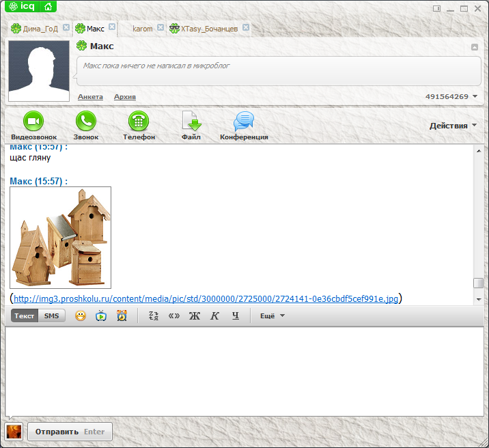Click the Отправить send button

click(x=70, y=432)
